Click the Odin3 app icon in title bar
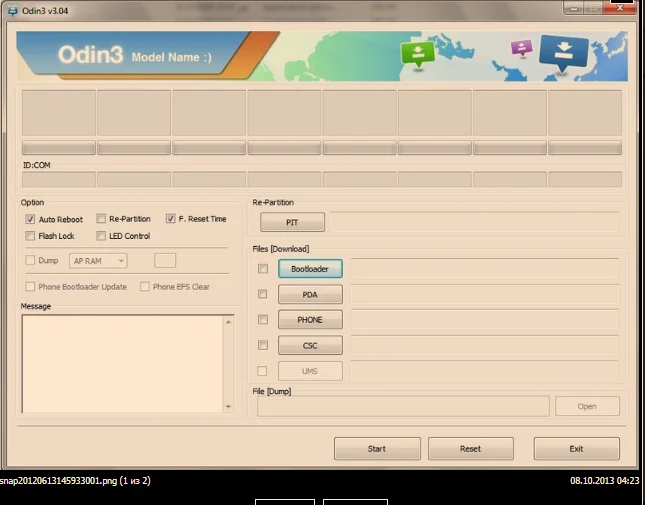The height and width of the screenshot is (505, 645). pos(11,10)
